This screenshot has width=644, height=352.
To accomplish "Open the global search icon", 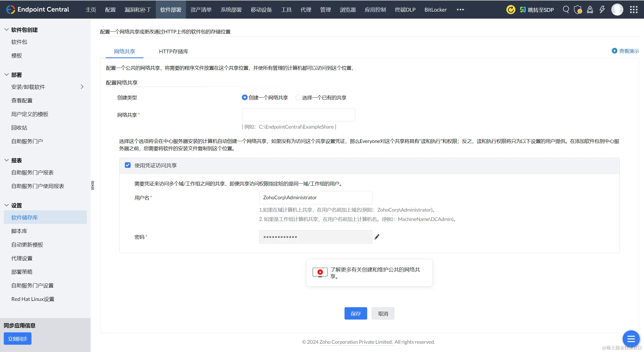I will tap(566, 9).
